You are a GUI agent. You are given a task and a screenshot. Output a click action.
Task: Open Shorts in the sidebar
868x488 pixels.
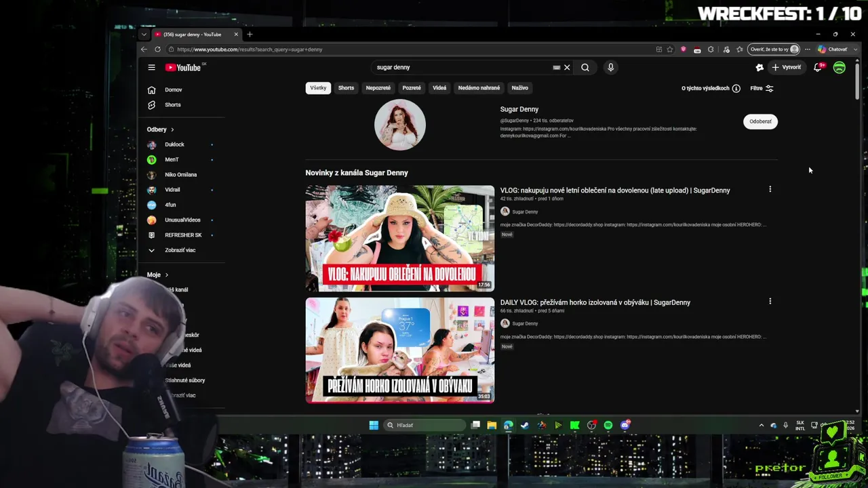(173, 104)
